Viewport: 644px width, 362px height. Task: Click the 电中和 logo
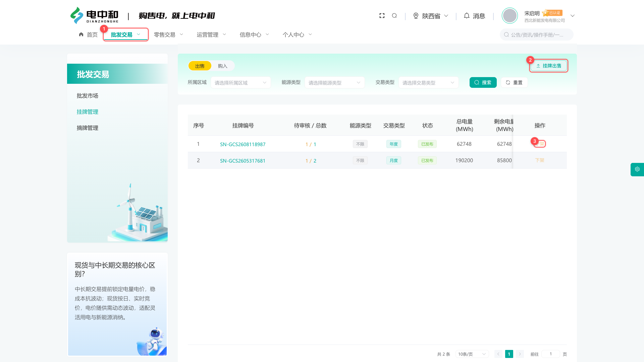(95, 16)
